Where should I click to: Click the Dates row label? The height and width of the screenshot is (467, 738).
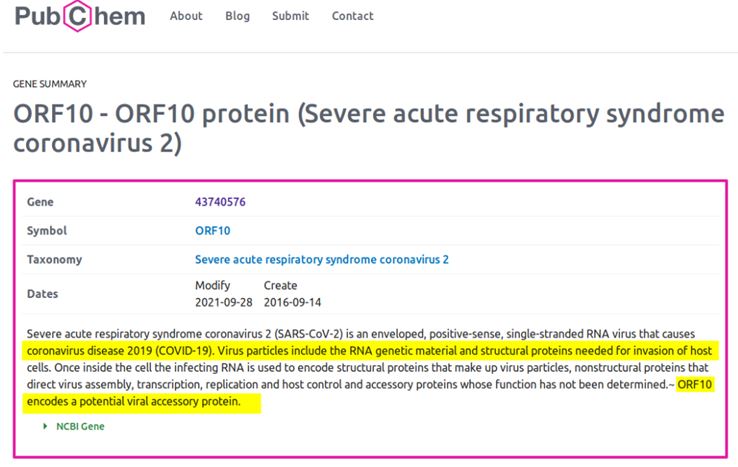pyautogui.click(x=42, y=294)
